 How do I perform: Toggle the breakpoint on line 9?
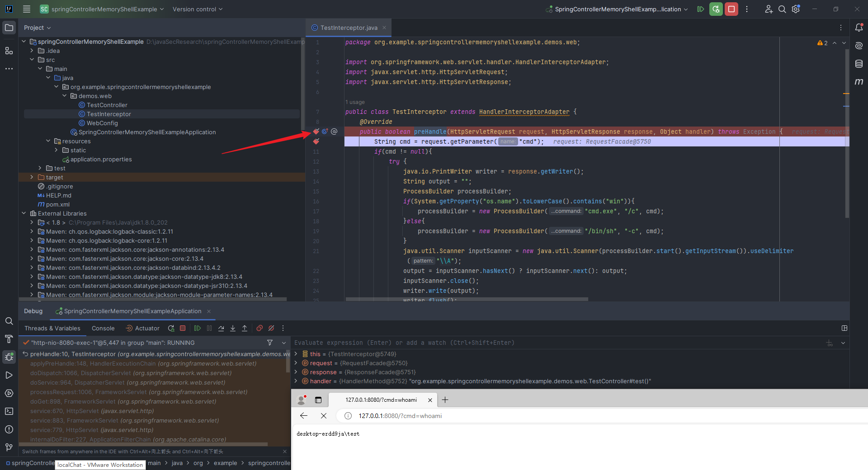pos(316,132)
